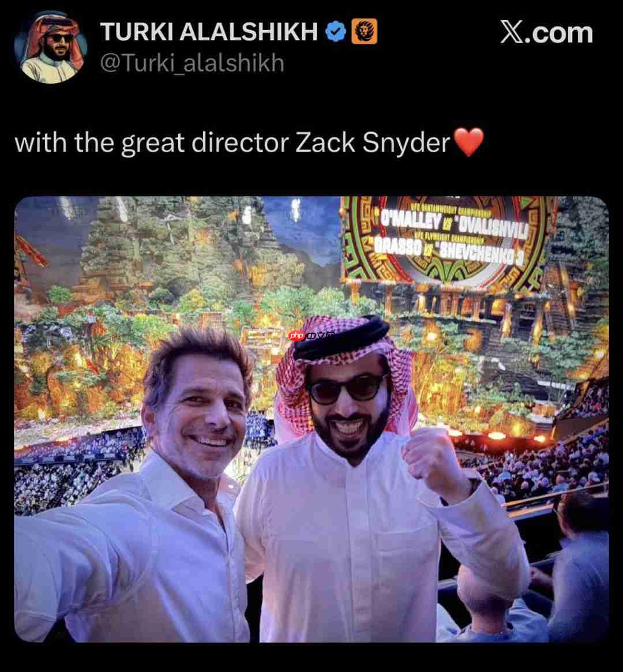Open Turki Alalshikh's profile avatar

click(51, 47)
